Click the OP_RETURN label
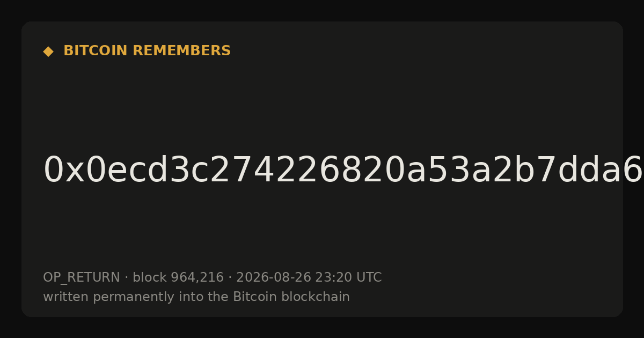The height and width of the screenshot is (338, 644). click(x=82, y=278)
